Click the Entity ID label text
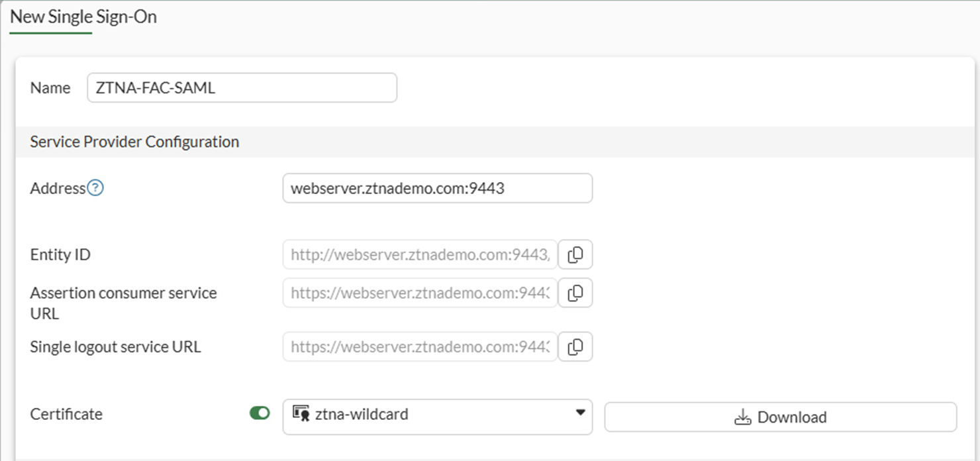 tap(60, 255)
